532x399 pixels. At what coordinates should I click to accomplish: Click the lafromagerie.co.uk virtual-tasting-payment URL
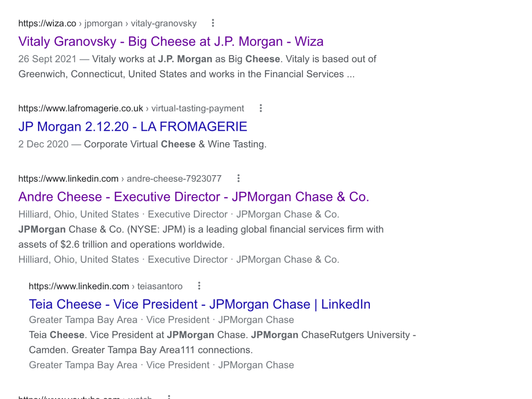[131, 108]
